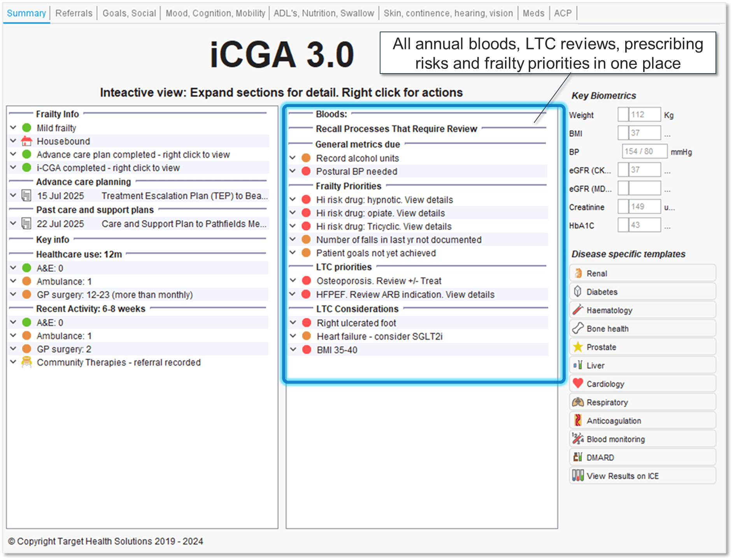Open the Anticoagulation template icon
The width and height of the screenshot is (733, 560).
click(578, 420)
